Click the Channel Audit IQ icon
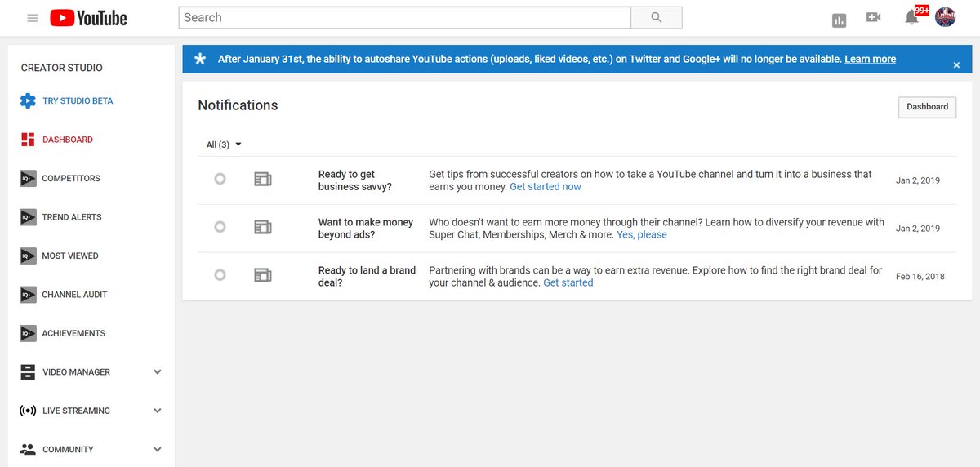Screen dimensions: 980x467 point(28,295)
